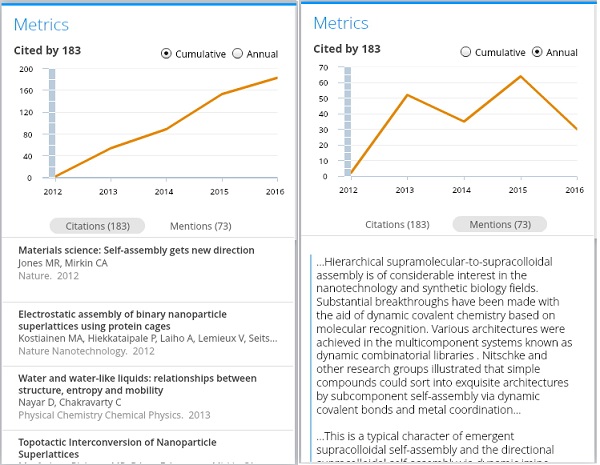The width and height of the screenshot is (600, 465).
Task: Select Annual radio in right Metrics panel
Action: click(537, 52)
